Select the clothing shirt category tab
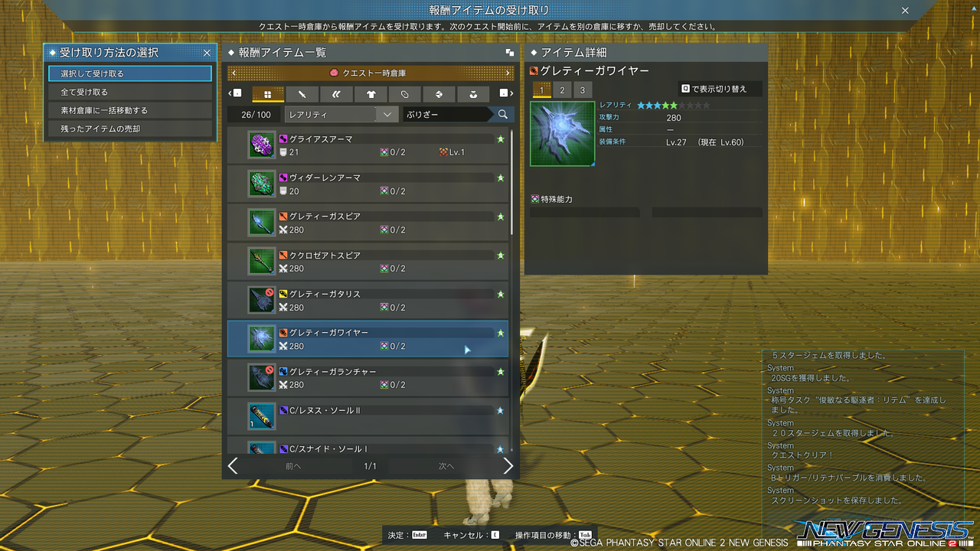980x551 pixels. [371, 94]
